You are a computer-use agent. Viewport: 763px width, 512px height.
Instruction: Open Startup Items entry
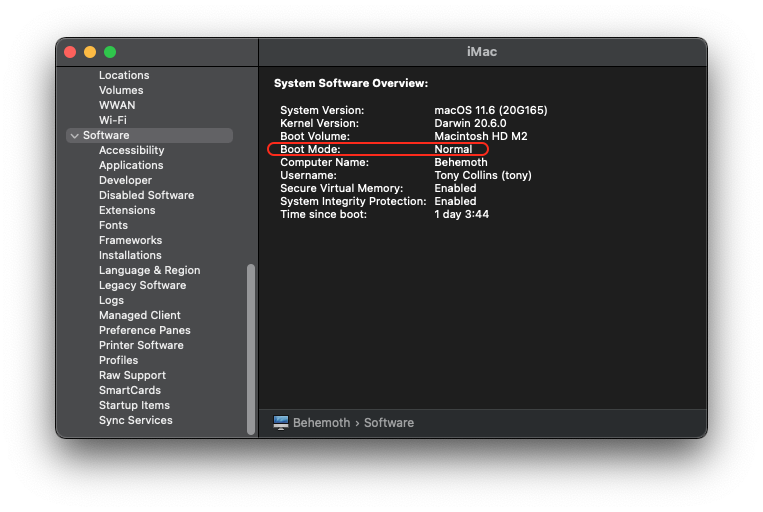[134, 405]
